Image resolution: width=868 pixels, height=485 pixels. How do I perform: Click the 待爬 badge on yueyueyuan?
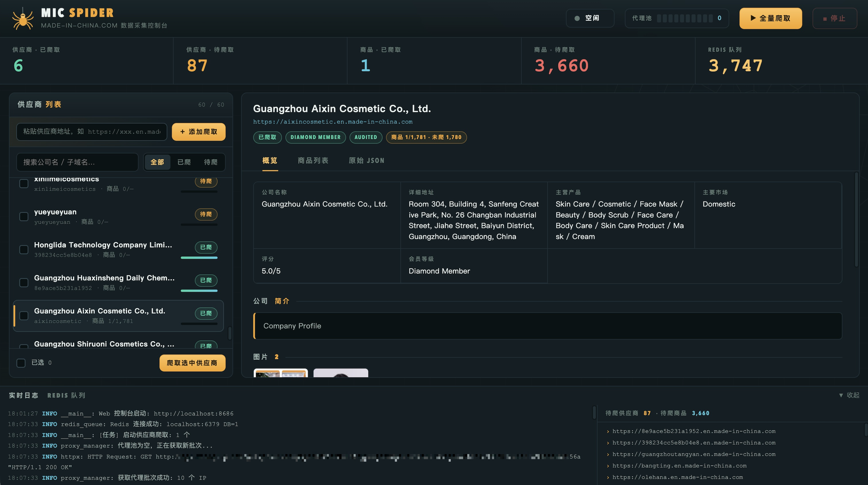click(206, 214)
